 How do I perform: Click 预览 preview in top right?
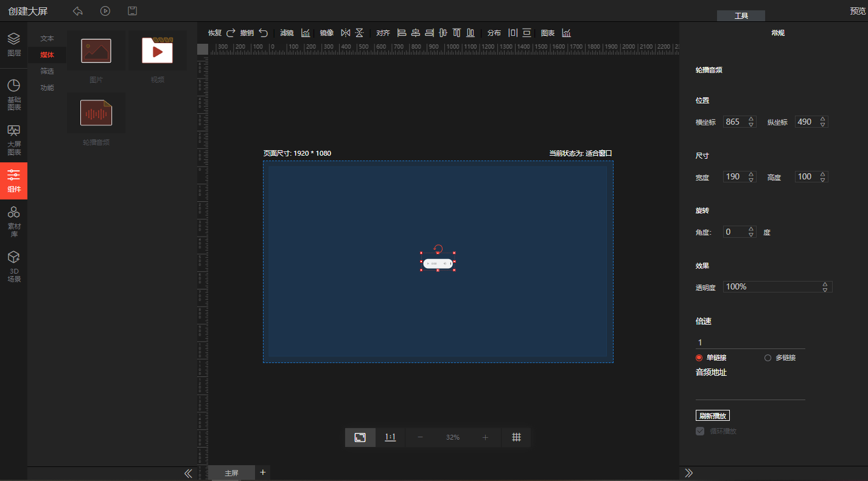tap(858, 11)
